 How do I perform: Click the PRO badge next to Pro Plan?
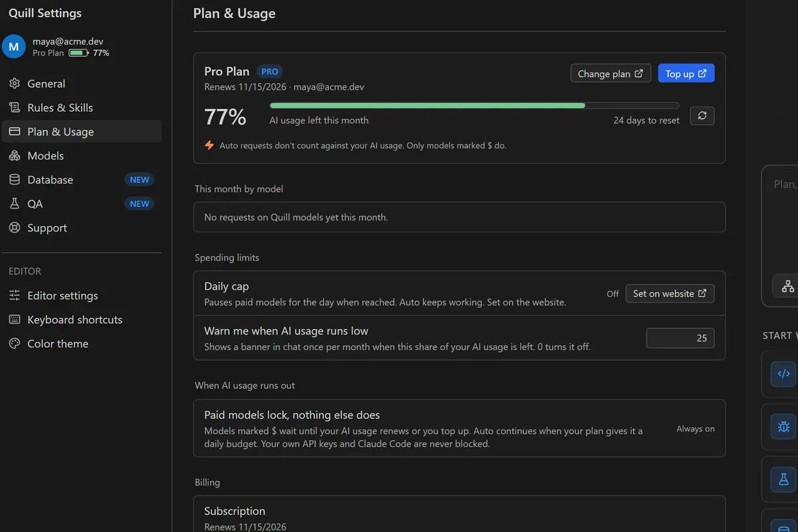(269, 72)
